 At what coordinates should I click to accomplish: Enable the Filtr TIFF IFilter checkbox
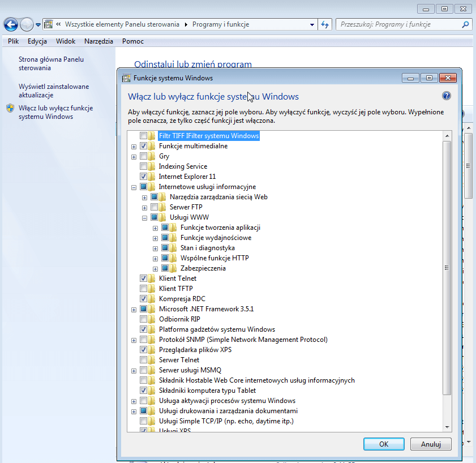(x=143, y=136)
